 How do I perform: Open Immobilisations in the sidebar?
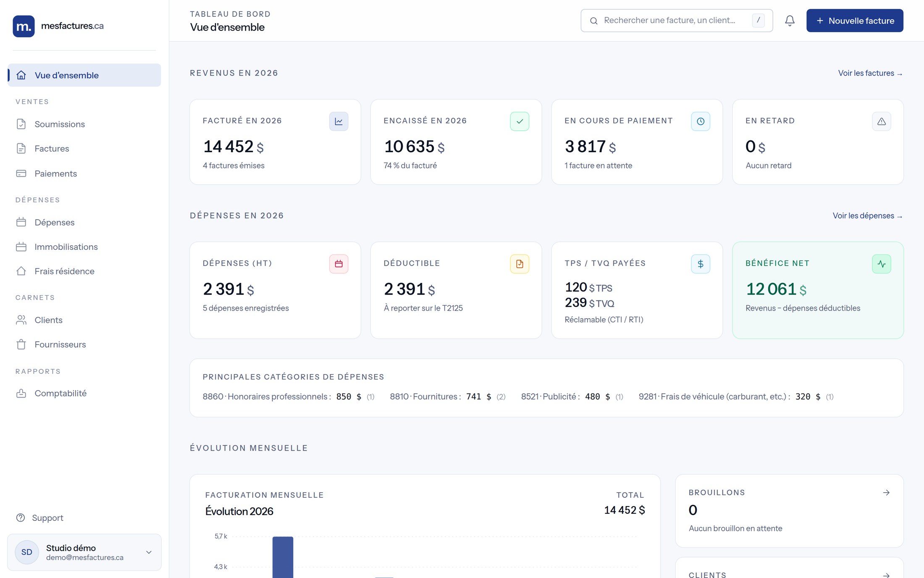(x=84, y=247)
